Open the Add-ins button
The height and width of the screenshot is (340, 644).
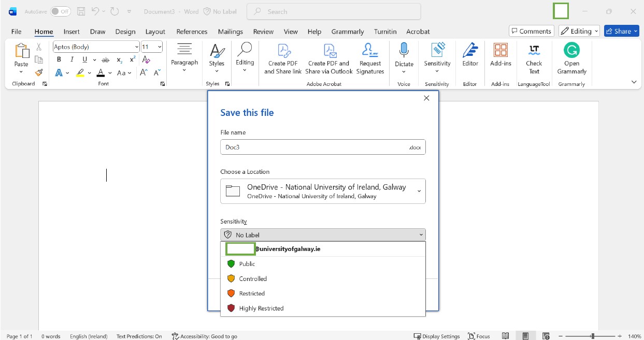click(x=500, y=55)
